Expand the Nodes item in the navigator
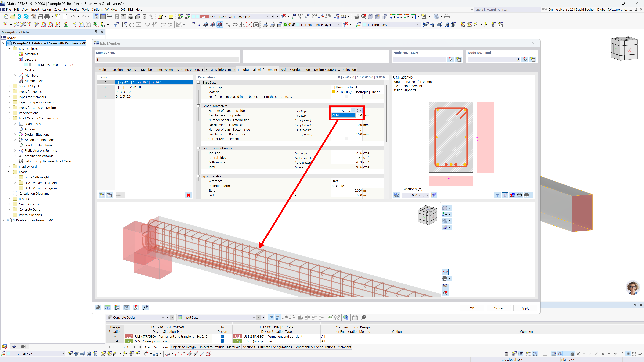644x362 pixels. pos(15,70)
